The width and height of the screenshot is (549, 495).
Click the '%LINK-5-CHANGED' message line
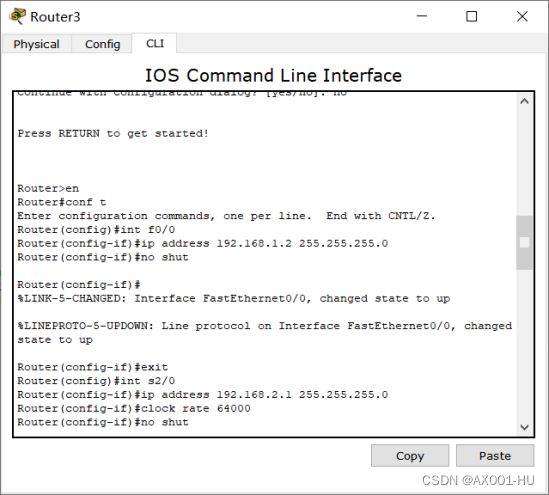(234, 299)
